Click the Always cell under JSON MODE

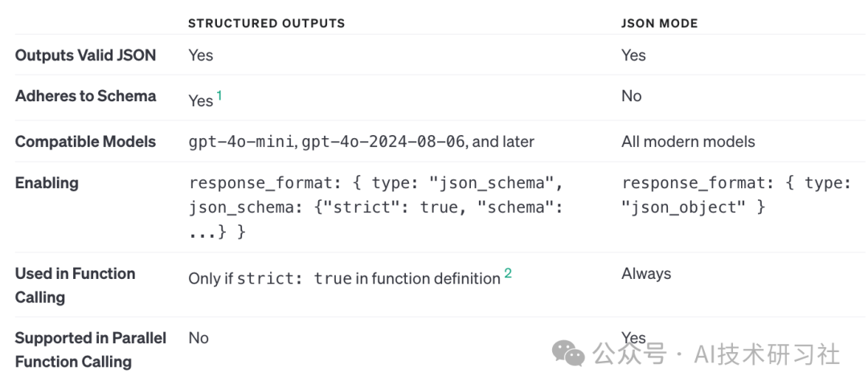[x=645, y=273]
